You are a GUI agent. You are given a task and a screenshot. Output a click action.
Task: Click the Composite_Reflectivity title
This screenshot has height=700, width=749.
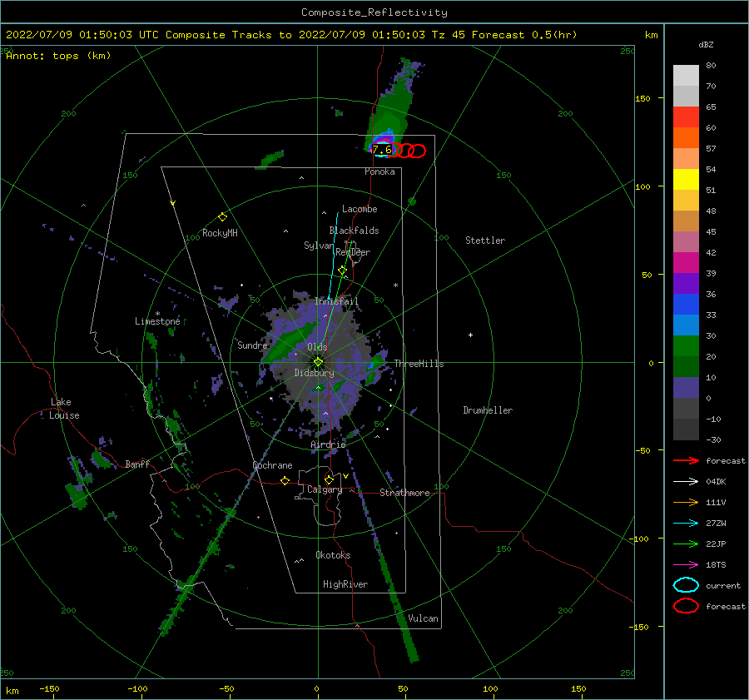click(x=374, y=12)
